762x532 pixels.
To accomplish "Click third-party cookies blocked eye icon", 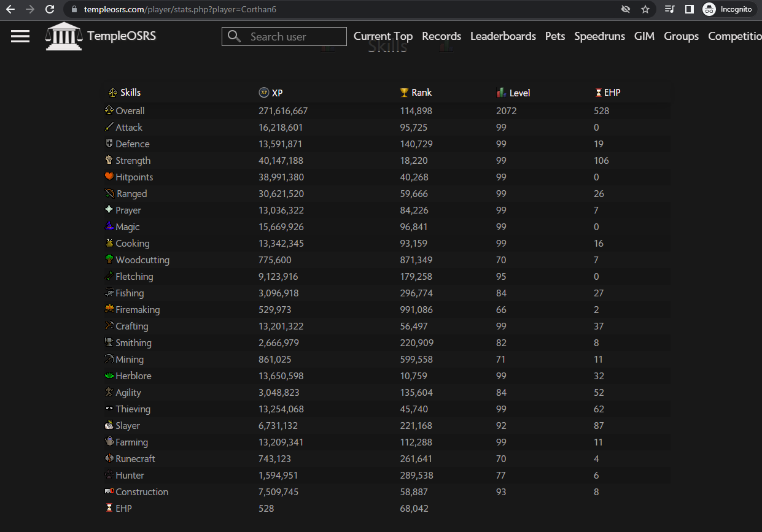I will coord(626,9).
